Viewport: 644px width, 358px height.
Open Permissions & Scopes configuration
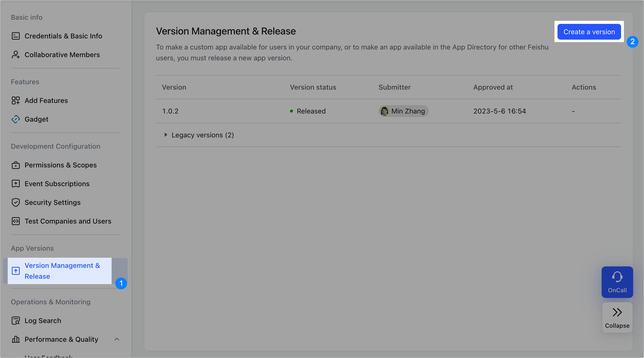click(x=61, y=165)
